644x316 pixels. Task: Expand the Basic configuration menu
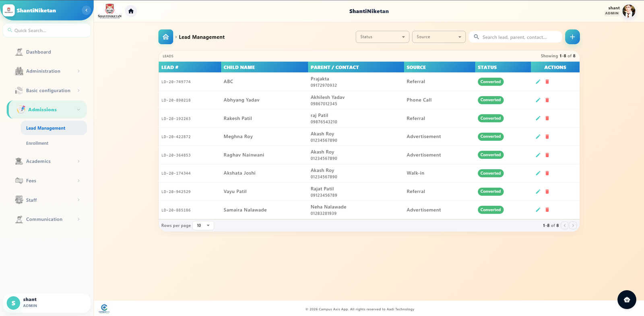pos(47,90)
